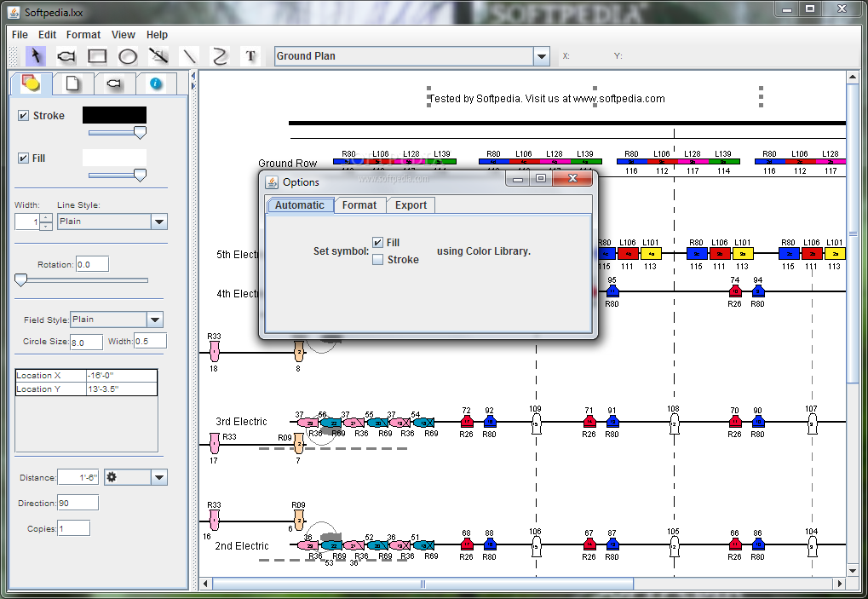Select the straight line tool

[189, 56]
